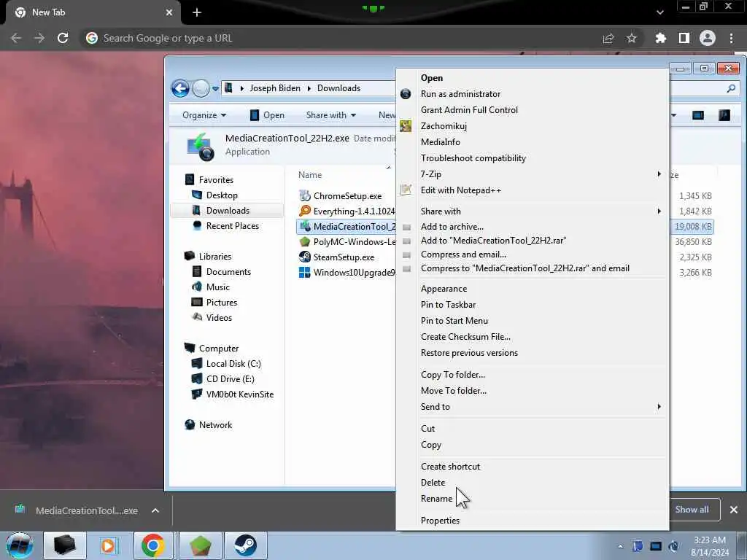Close the Chrome downloads bar
The image size is (747, 560).
tap(734, 510)
